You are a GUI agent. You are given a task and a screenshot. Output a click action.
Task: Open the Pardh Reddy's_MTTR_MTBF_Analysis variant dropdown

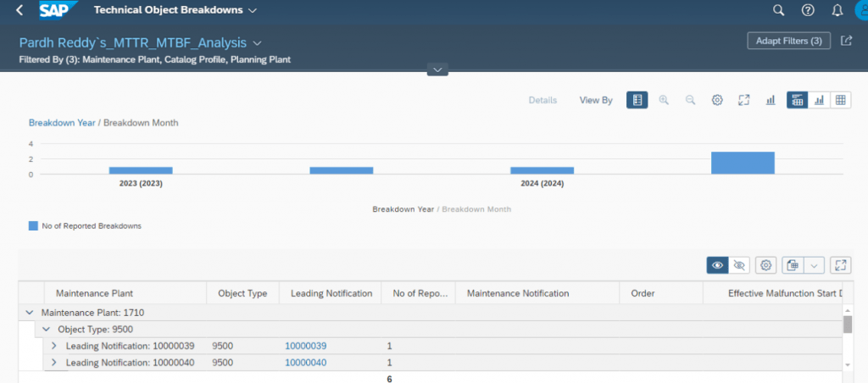[x=258, y=42]
